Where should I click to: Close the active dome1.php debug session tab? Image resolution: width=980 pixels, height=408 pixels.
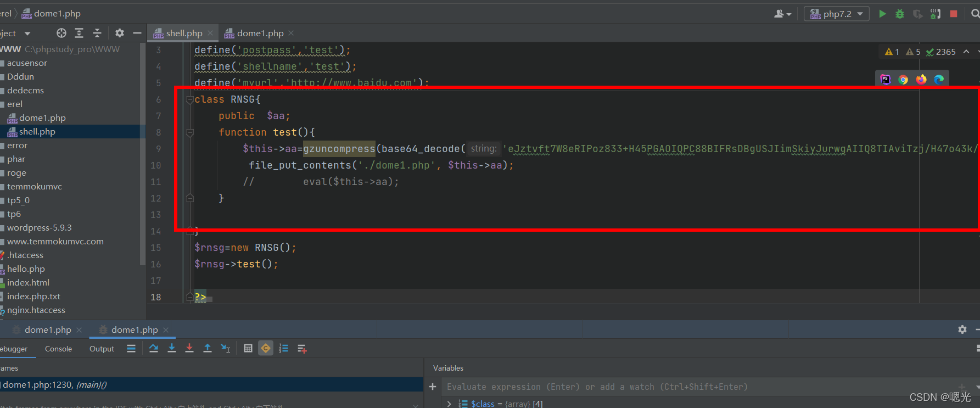166,329
